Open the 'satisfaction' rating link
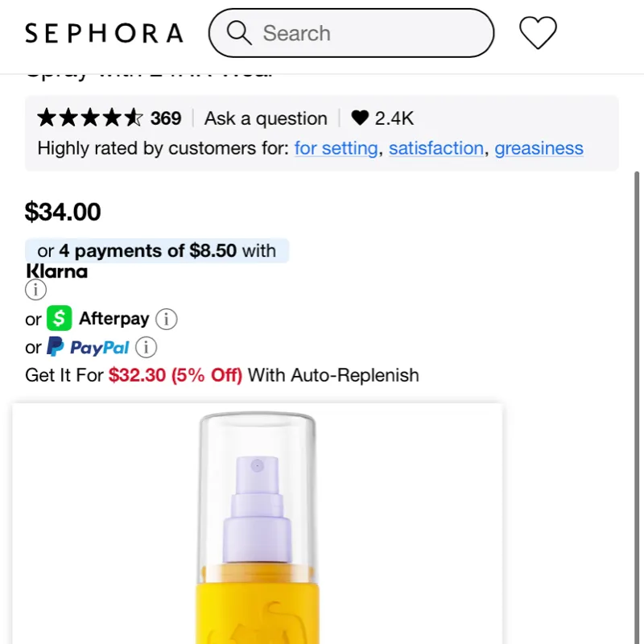Image resolution: width=644 pixels, height=644 pixels. pyautogui.click(x=436, y=149)
